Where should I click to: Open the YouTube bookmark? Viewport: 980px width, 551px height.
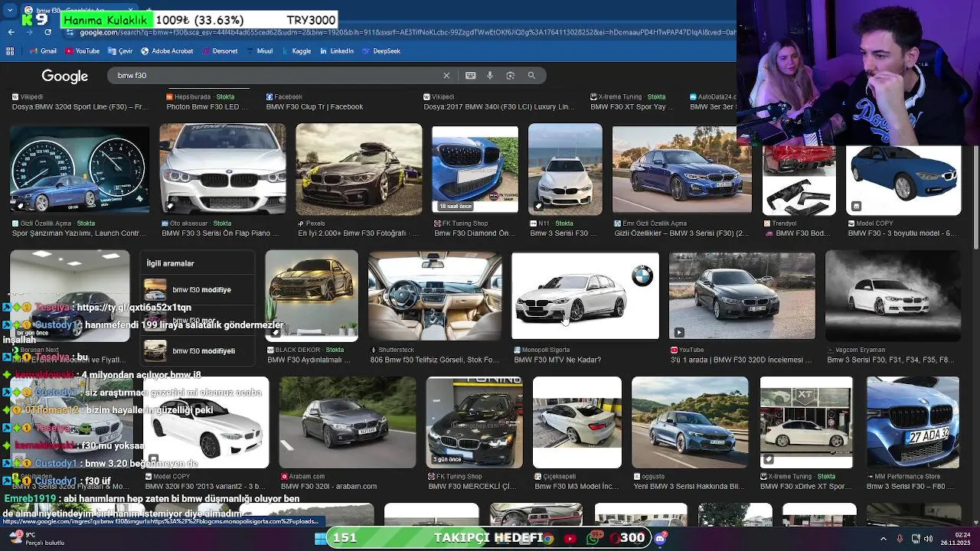click(x=82, y=51)
